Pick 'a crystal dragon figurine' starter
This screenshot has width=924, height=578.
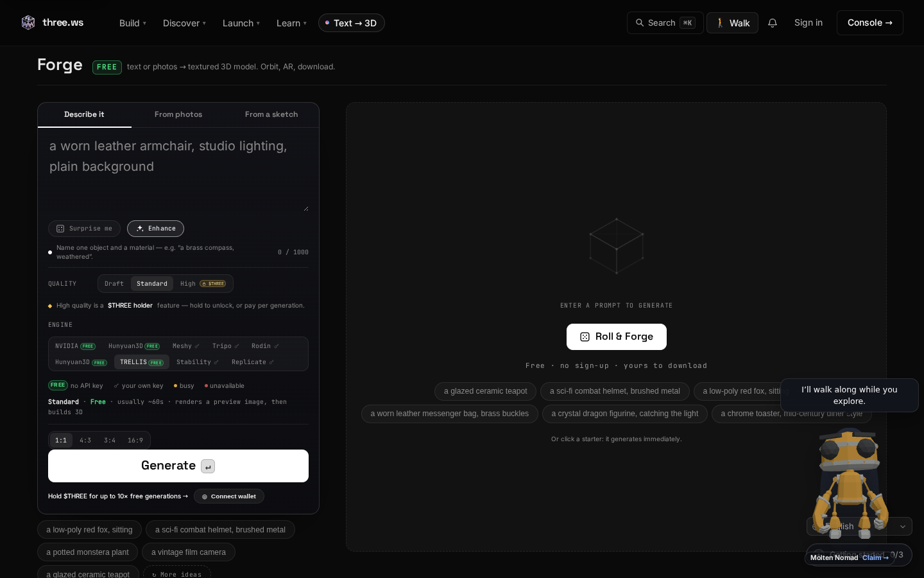pos(625,414)
